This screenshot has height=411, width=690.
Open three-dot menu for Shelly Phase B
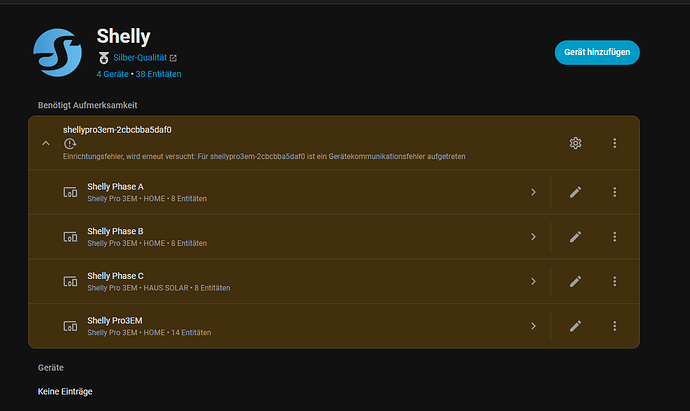pos(614,237)
